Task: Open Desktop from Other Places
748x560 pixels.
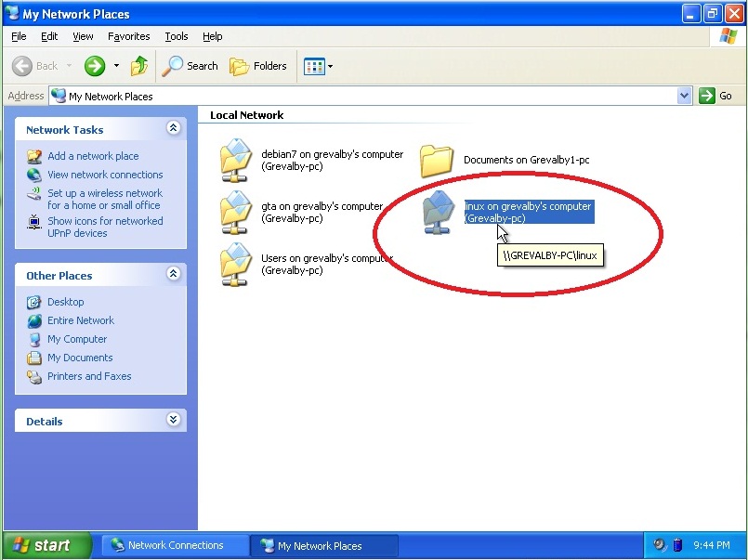Action: [x=65, y=302]
